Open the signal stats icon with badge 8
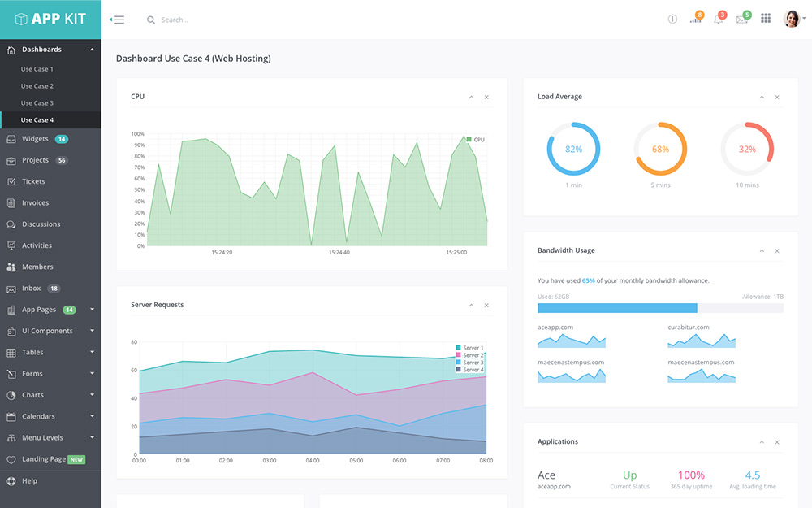 (695, 20)
